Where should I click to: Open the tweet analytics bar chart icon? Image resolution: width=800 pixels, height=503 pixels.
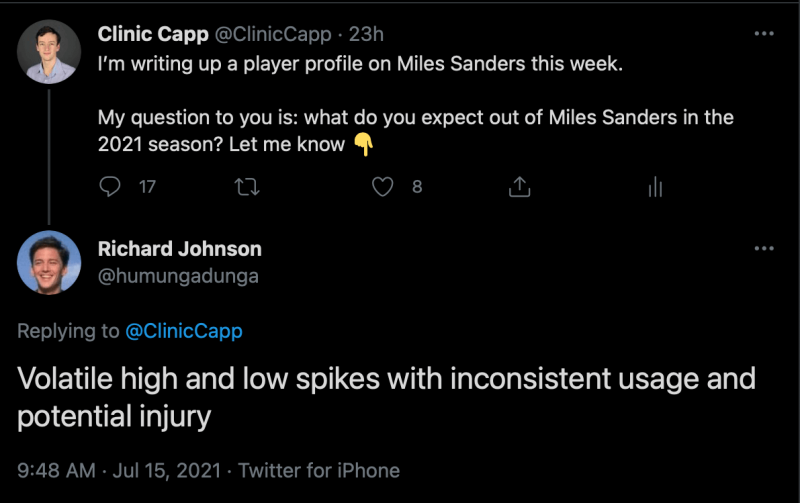[x=656, y=186]
